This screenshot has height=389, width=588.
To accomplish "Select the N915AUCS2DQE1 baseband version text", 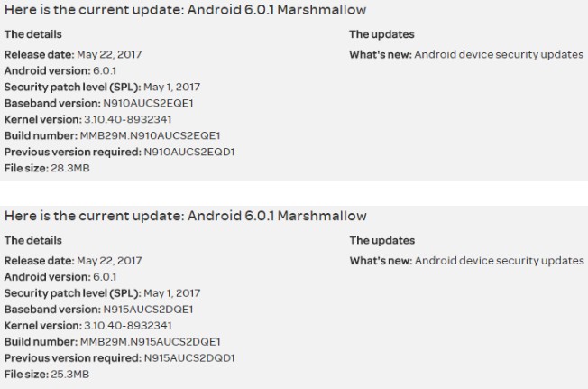I will [x=148, y=310].
